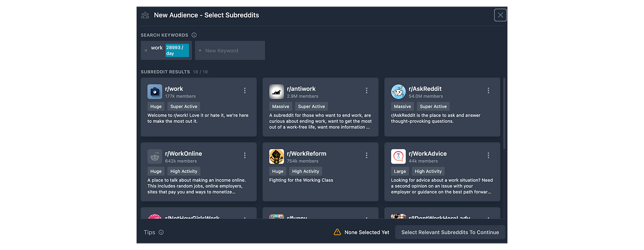This screenshot has width=644, height=250.
Task: Click the None Selected Yet warning icon
Action: 337,232
